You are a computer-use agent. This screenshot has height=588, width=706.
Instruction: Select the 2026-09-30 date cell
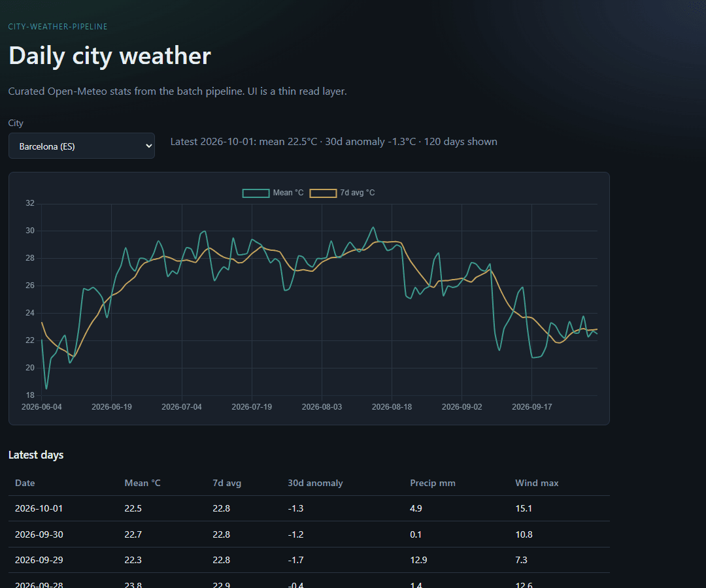tap(39, 534)
